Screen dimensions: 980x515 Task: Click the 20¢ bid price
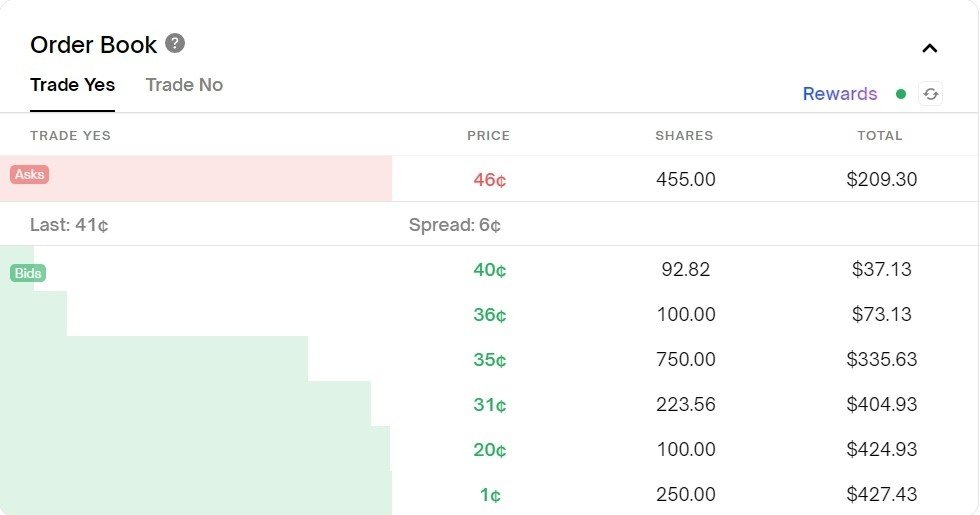[490, 449]
